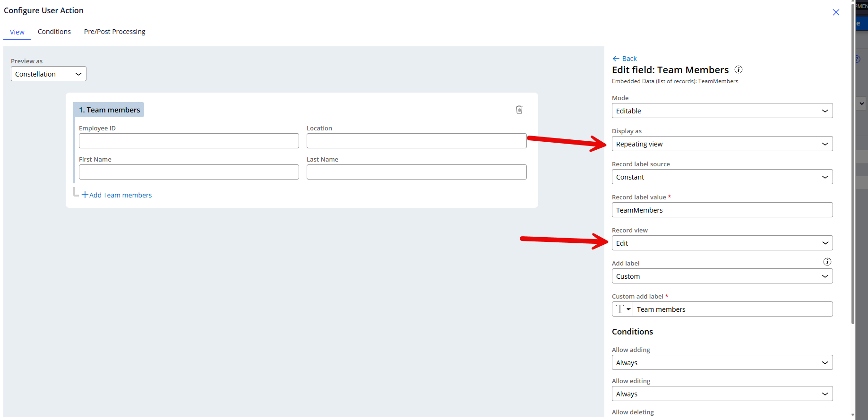Open the Record view dropdown set to Edit
The image size is (868, 420).
722,243
